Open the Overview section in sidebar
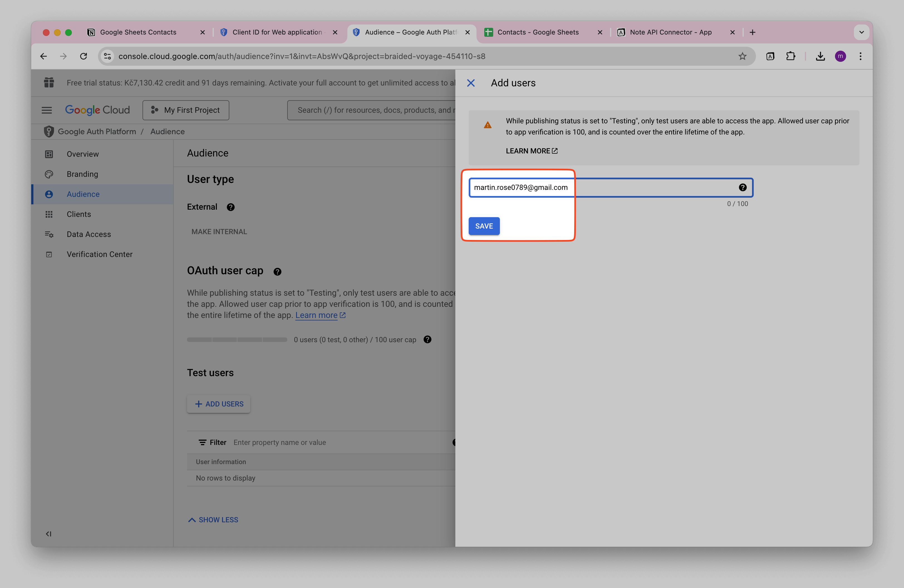904x588 pixels. [x=49, y=154]
